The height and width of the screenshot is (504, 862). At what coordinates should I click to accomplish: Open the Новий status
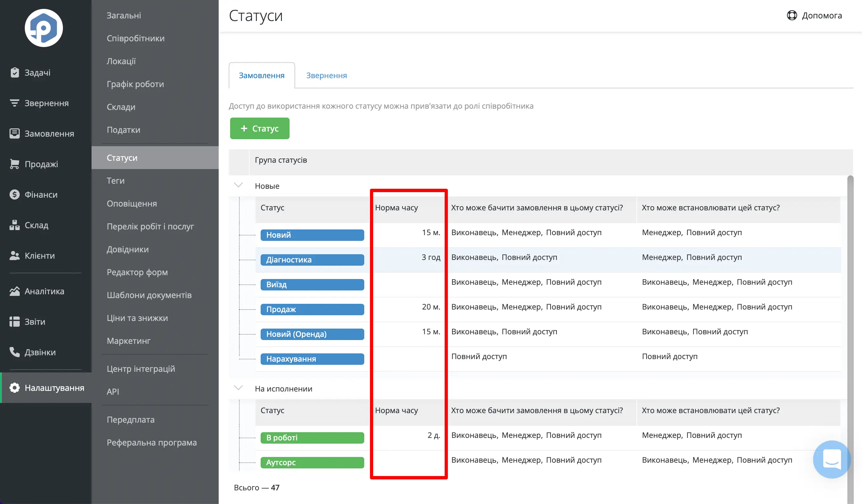coord(312,235)
